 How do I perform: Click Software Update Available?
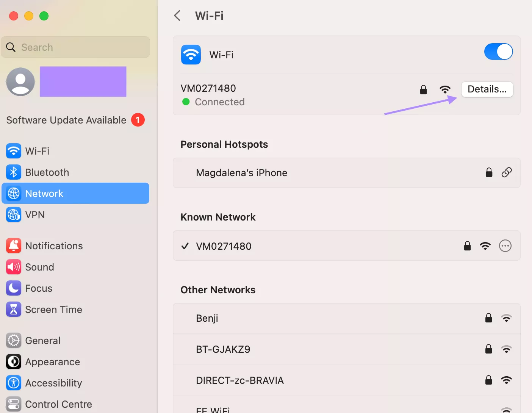tap(66, 120)
